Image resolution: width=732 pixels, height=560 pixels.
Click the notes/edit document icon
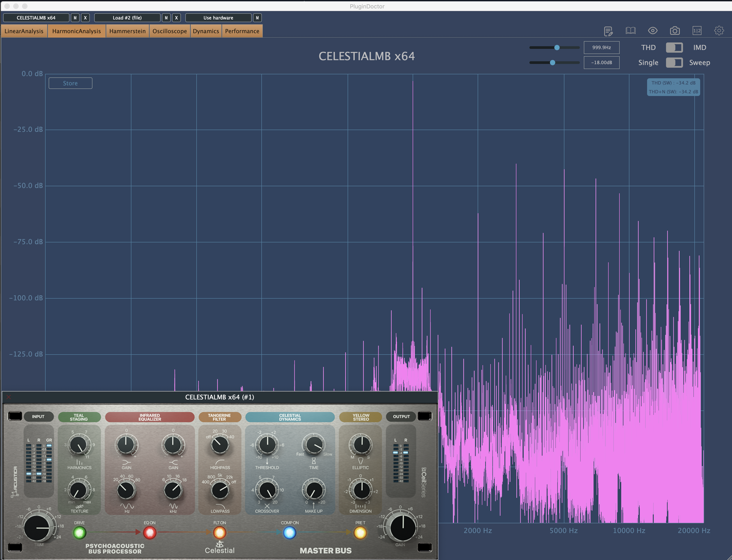click(608, 31)
